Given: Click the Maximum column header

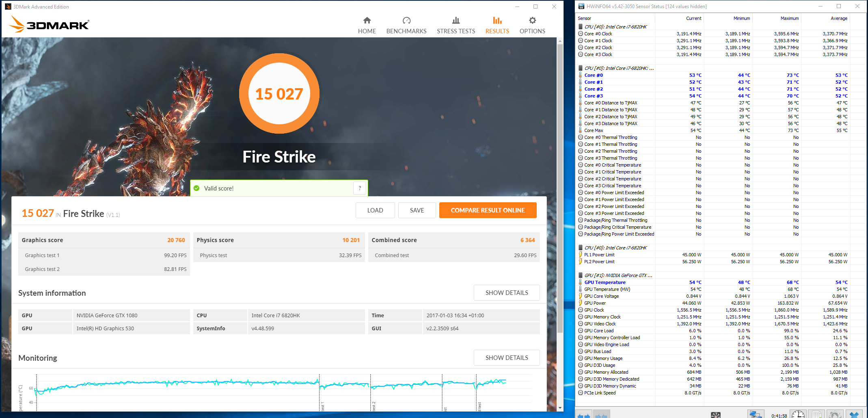Looking at the screenshot, I should pyautogui.click(x=777, y=18).
